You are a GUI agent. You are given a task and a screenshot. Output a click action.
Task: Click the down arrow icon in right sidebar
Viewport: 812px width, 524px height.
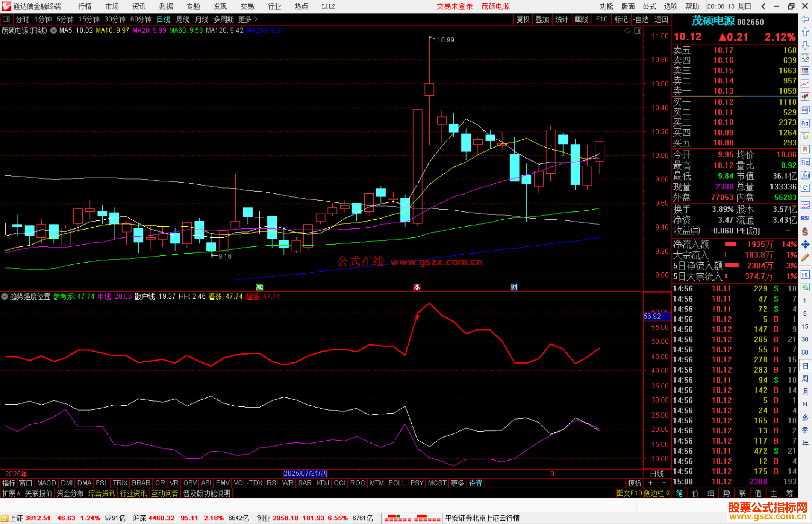click(805, 45)
